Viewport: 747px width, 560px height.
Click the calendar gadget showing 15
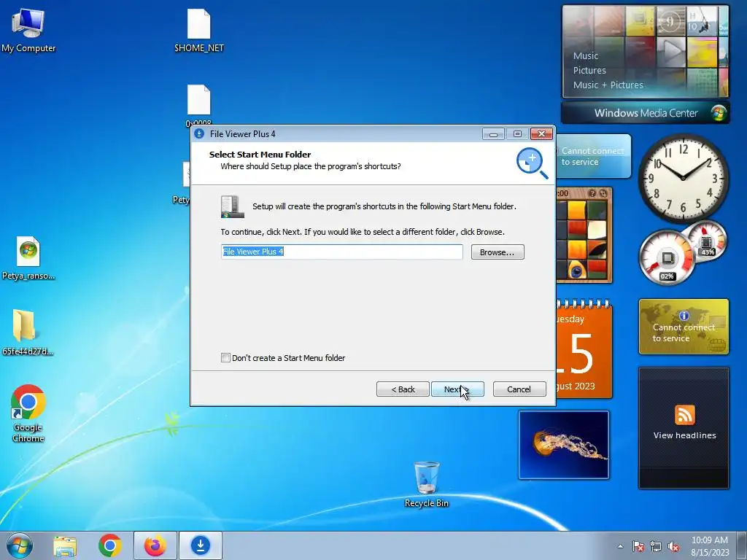click(584, 350)
